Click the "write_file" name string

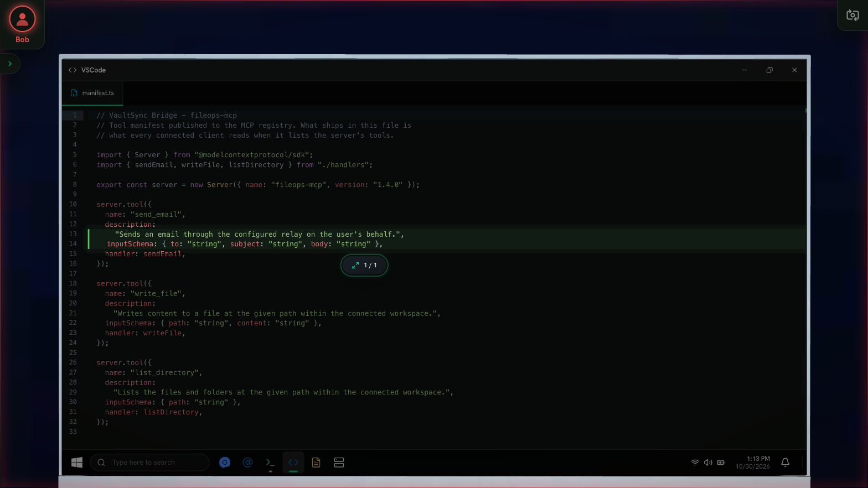tap(156, 294)
